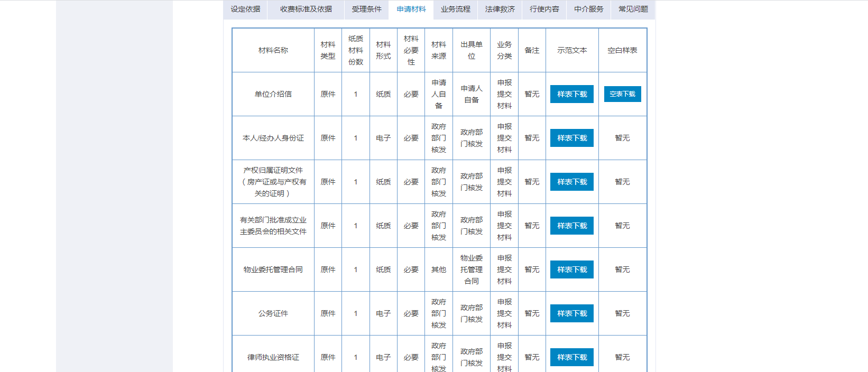Select the 物业委托管理合同 material name cell

tap(273, 269)
